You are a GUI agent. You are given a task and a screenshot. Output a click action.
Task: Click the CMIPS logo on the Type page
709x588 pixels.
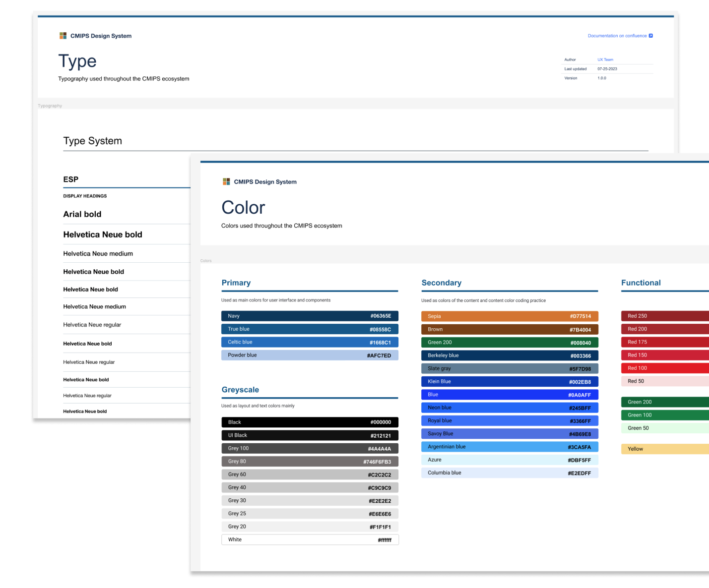[63, 36]
